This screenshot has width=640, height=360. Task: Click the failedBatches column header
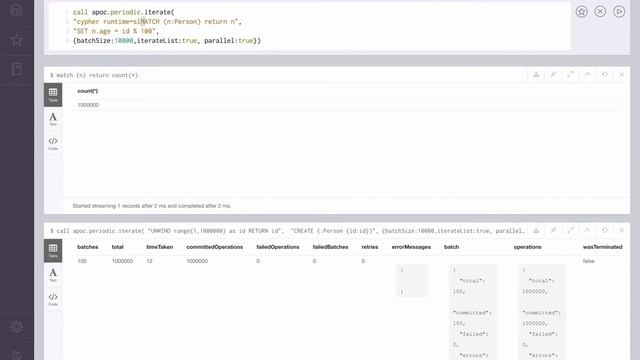(330, 247)
